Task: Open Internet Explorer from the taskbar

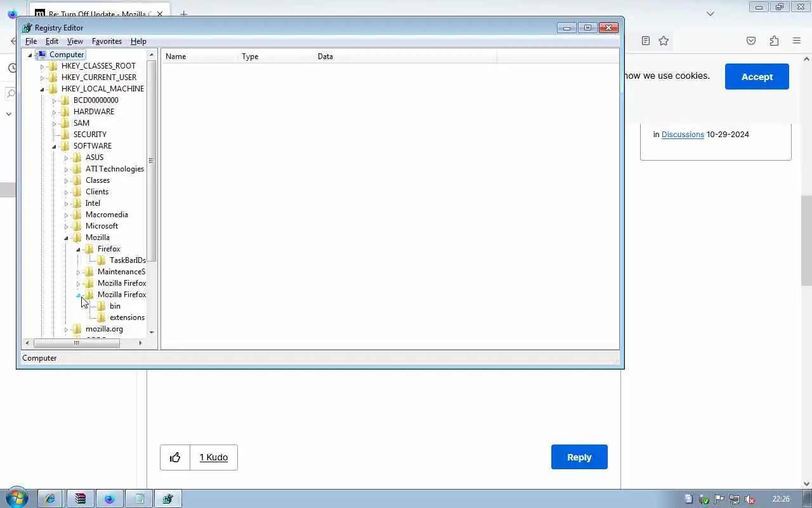Action: [49, 498]
